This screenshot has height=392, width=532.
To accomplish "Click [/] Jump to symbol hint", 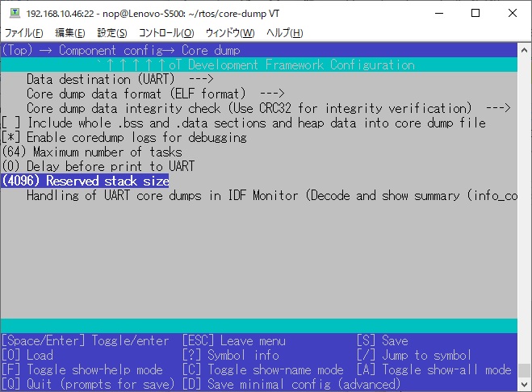I will click(414, 355).
